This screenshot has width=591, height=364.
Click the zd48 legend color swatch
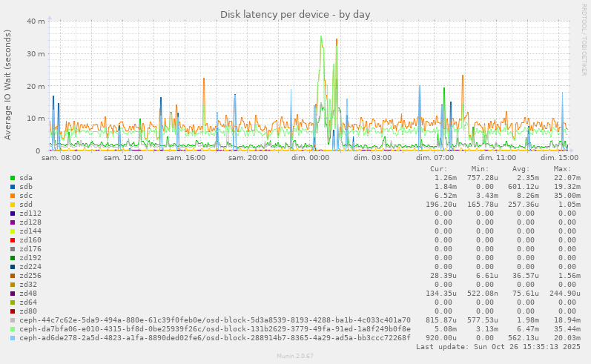click(x=13, y=294)
